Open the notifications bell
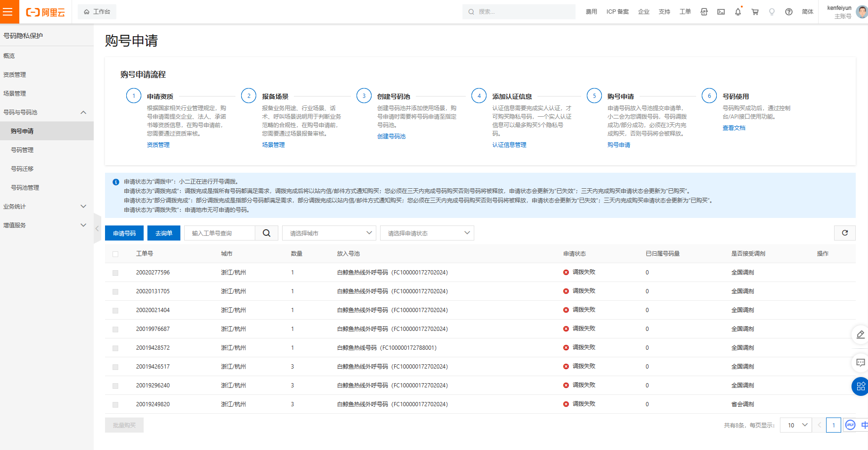Screen dimensions: 868x450 point(738,12)
